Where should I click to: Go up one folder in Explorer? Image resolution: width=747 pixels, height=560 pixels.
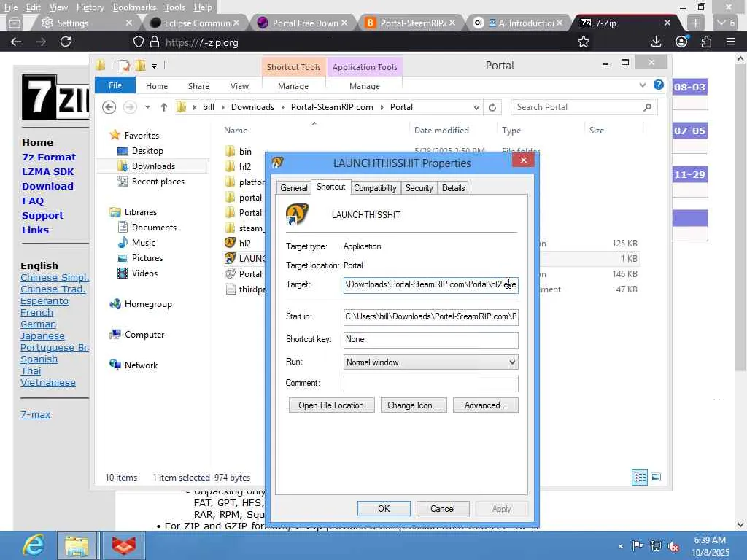[164, 107]
